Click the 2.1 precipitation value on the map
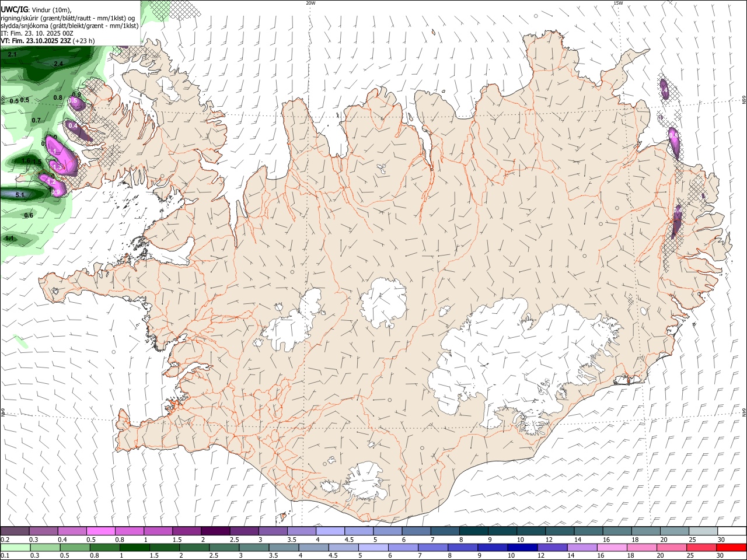This screenshot has height=560, width=747. (x=12, y=54)
